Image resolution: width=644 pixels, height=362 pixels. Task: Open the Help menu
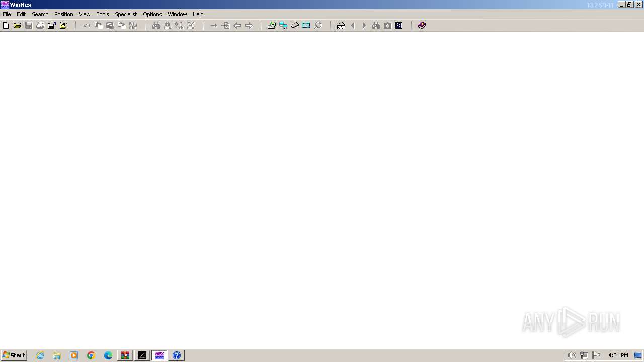click(198, 14)
